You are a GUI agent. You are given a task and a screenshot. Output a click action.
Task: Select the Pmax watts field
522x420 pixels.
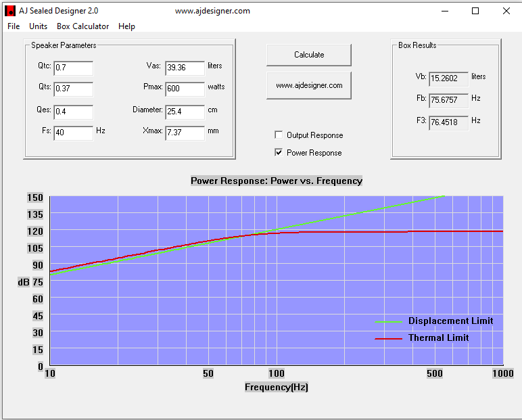click(x=185, y=89)
